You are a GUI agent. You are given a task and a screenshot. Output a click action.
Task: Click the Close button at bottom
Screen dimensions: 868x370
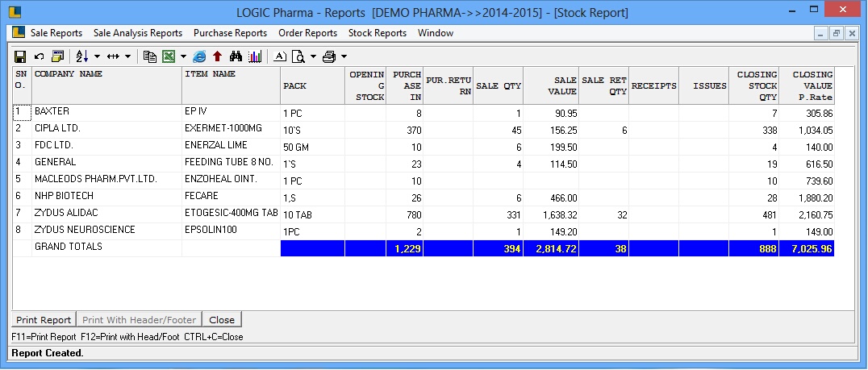point(222,320)
